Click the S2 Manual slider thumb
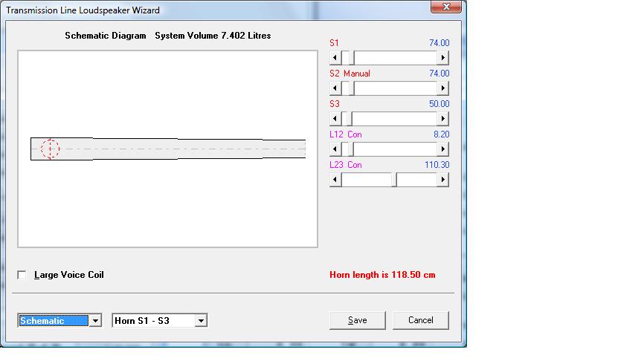This screenshot has height=364, width=644. point(351,88)
